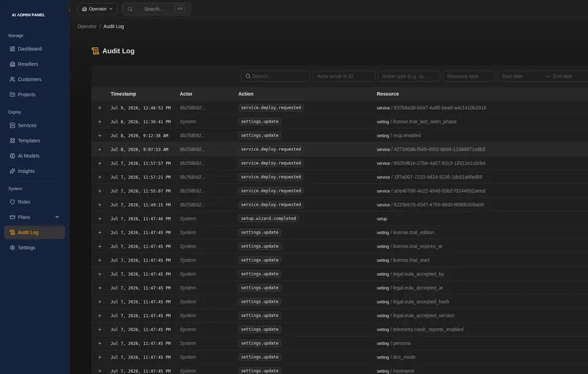588x374 pixels.
Task: Expand the telemetry.crash_reports_enabled log row
Action: [100, 329]
